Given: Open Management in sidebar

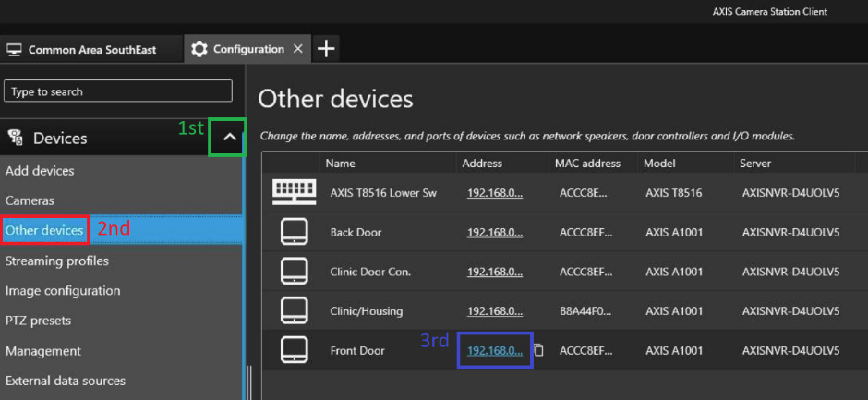Looking at the screenshot, I should point(43,351).
